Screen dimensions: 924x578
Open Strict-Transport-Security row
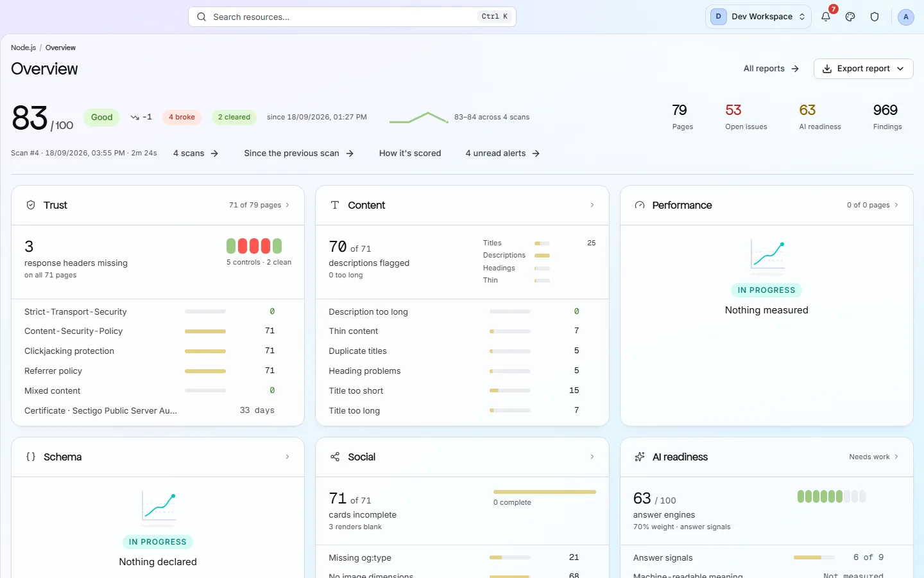tap(157, 311)
